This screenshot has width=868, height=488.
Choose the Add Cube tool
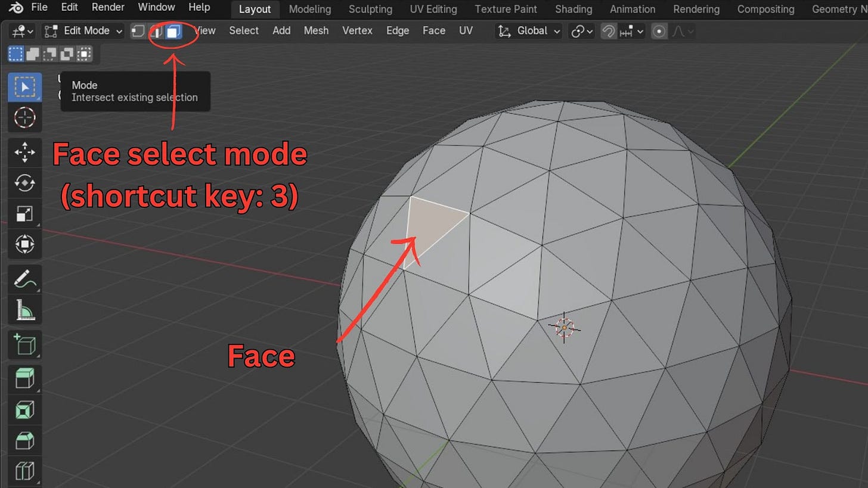click(24, 344)
